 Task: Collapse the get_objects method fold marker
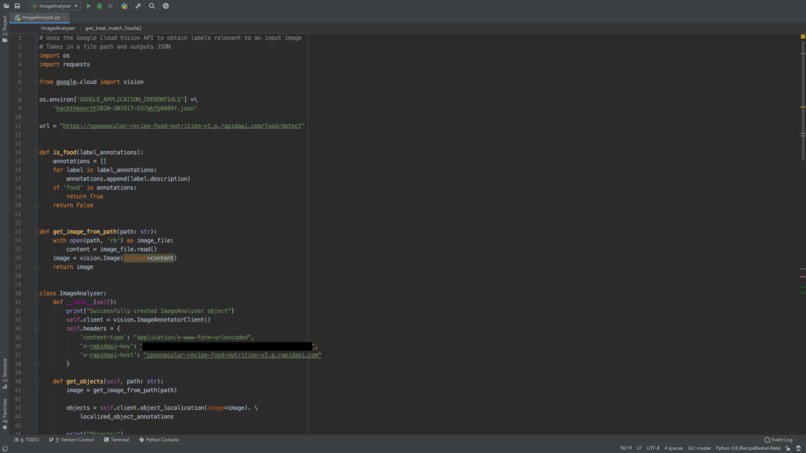[36, 382]
